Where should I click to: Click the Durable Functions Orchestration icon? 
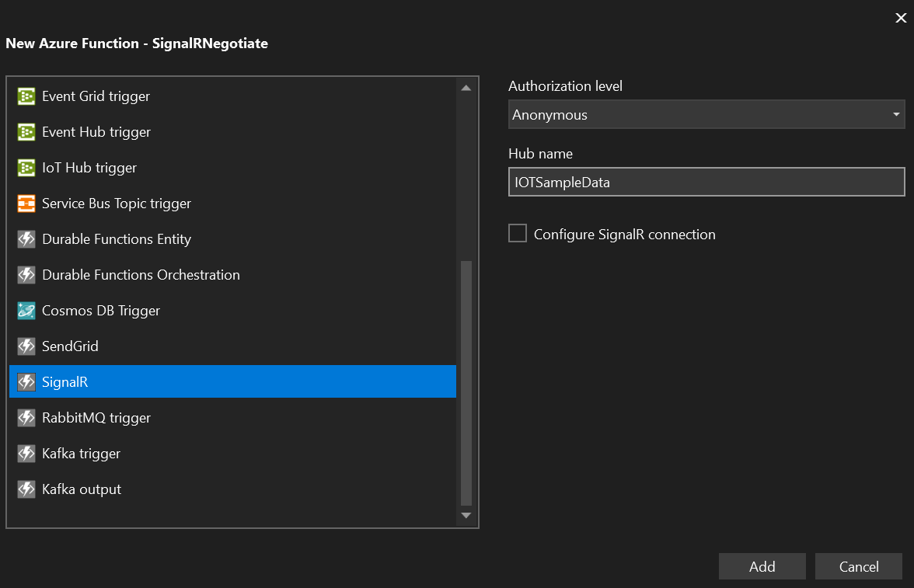(26, 274)
